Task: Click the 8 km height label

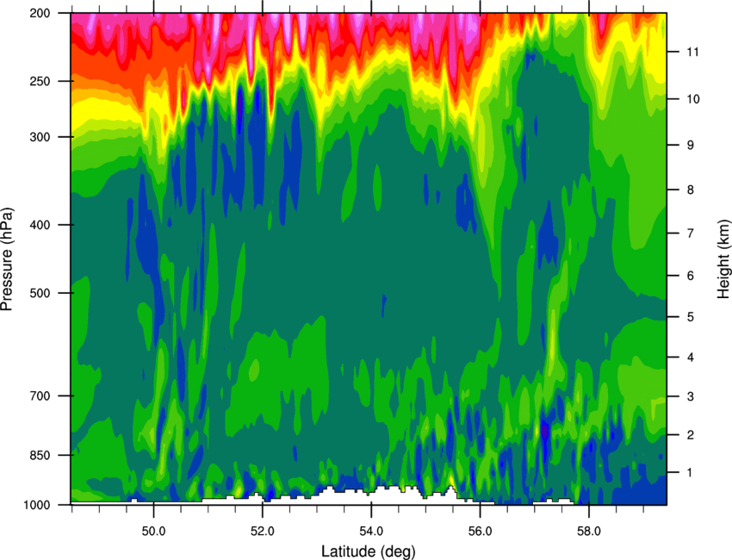Action: (691, 190)
